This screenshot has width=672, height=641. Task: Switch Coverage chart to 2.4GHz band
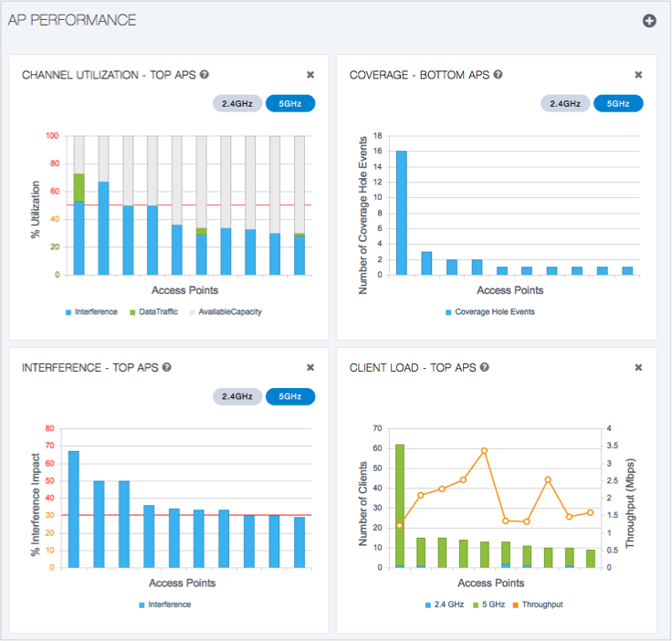click(565, 103)
